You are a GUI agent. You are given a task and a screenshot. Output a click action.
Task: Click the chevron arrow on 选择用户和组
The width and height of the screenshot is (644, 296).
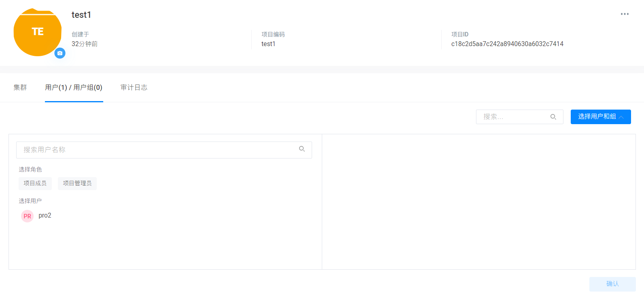click(x=621, y=117)
